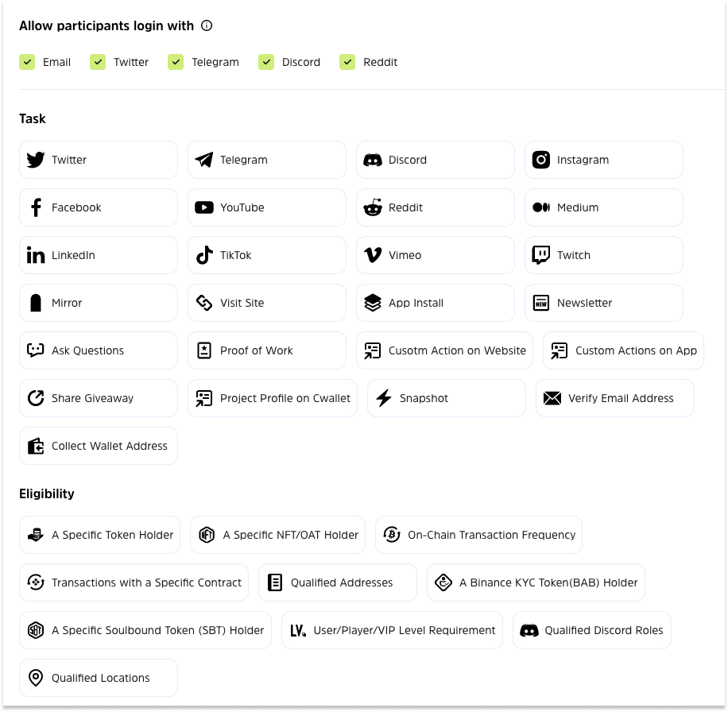Click the Twitch logo icon
The height and width of the screenshot is (712, 728).
point(541,255)
